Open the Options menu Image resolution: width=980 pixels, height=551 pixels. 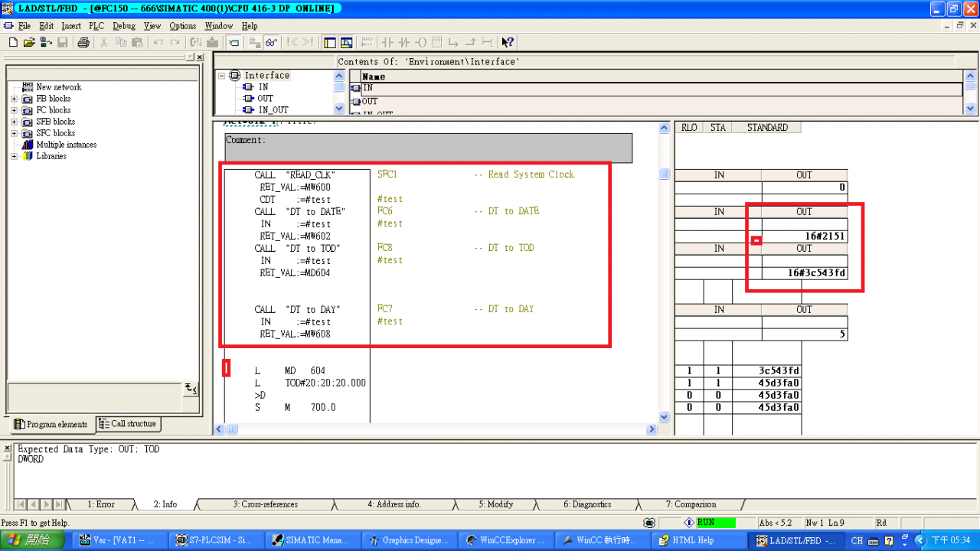point(182,26)
